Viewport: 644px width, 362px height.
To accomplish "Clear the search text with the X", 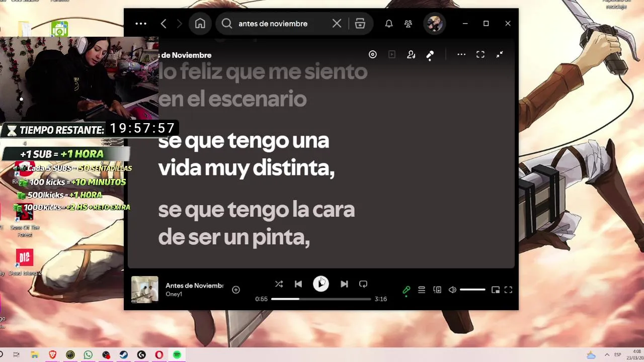I will point(337,24).
